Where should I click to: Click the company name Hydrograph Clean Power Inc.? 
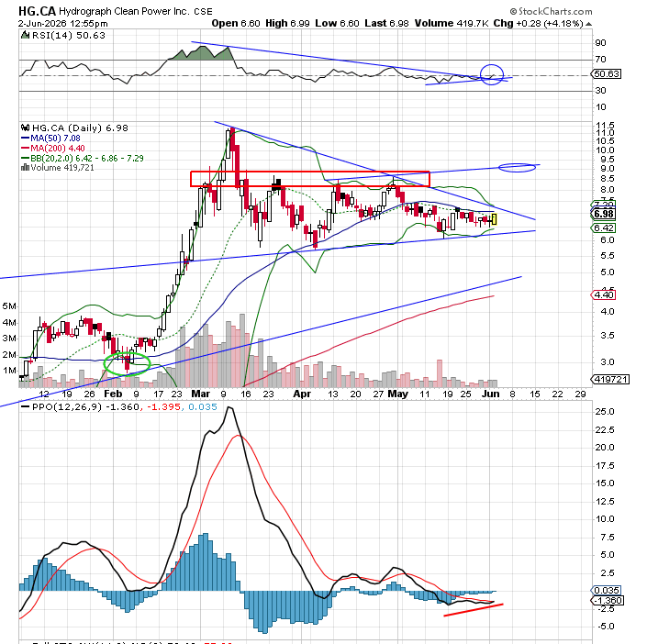coord(124,11)
